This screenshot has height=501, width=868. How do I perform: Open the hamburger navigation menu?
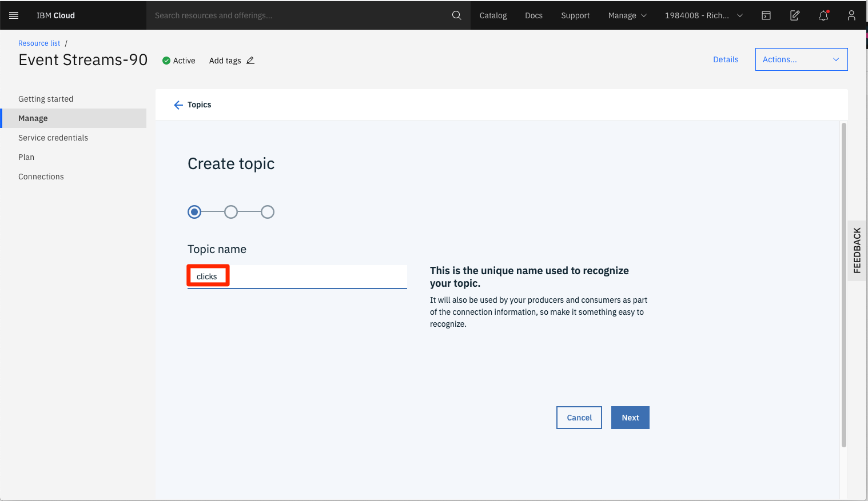[x=14, y=15]
